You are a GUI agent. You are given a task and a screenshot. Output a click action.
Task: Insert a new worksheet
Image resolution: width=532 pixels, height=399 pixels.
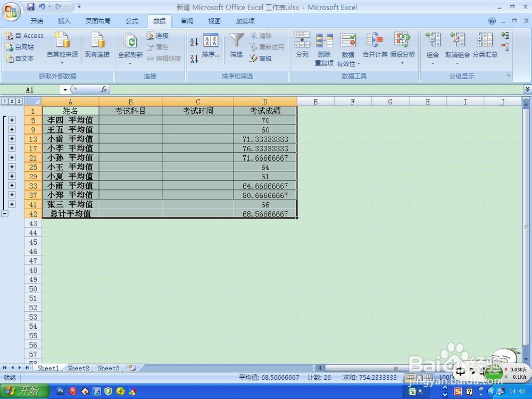pyautogui.click(x=132, y=368)
